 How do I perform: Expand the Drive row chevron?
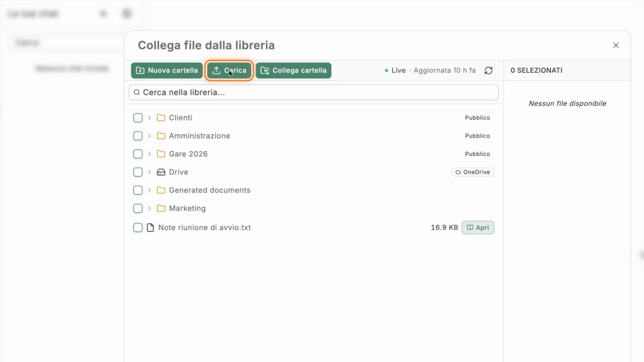149,172
